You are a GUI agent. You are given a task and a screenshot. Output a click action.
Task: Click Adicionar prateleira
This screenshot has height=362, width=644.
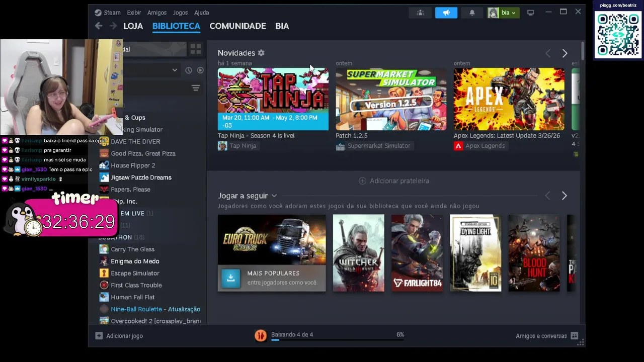(394, 181)
